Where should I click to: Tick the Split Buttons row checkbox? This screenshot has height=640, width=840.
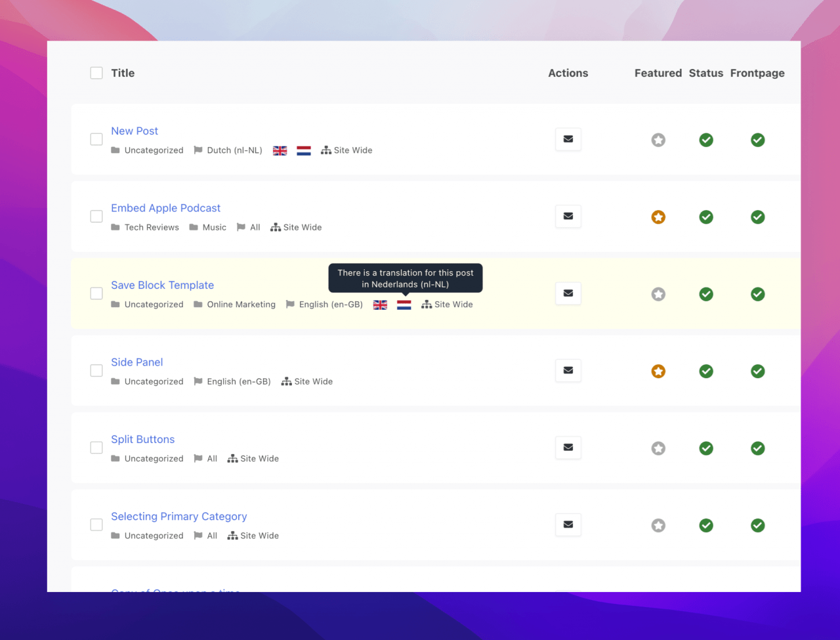(x=96, y=448)
